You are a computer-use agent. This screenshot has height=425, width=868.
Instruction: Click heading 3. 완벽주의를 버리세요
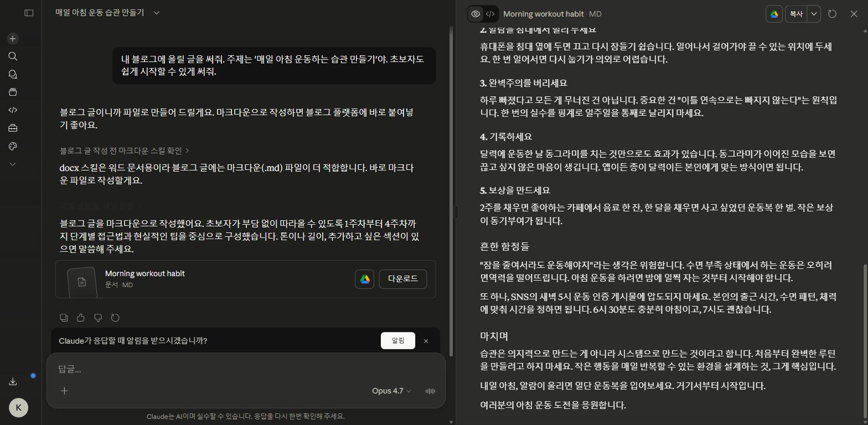[523, 83]
